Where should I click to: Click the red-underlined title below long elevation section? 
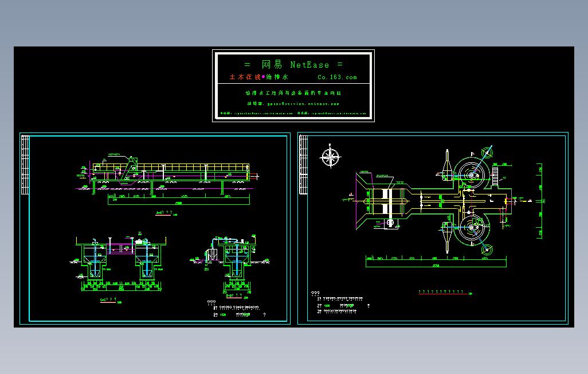click(x=166, y=213)
